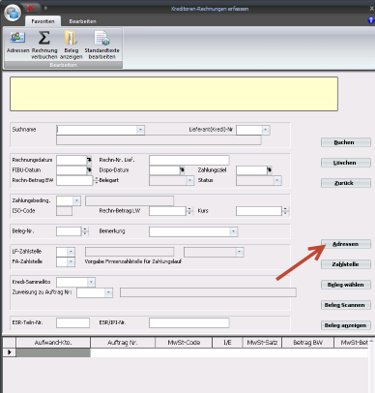Image resolution: width=375 pixels, height=393 pixels.
Task: Select the first grid row marker
Action: click(9, 352)
